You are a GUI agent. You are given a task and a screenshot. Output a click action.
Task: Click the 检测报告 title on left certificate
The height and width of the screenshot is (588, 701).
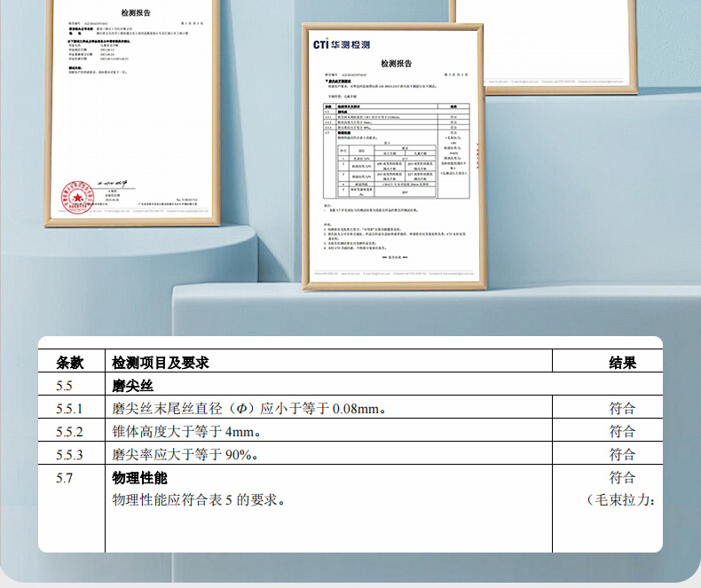[x=136, y=13]
